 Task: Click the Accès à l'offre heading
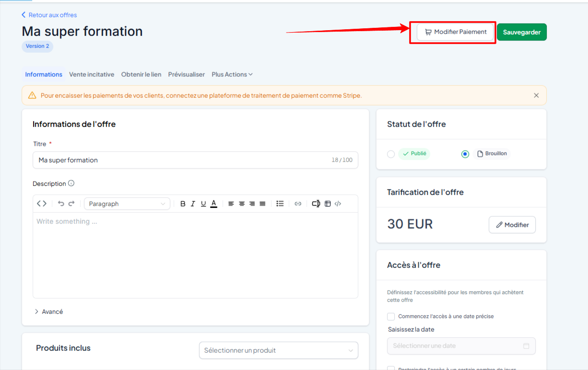tap(413, 265)
